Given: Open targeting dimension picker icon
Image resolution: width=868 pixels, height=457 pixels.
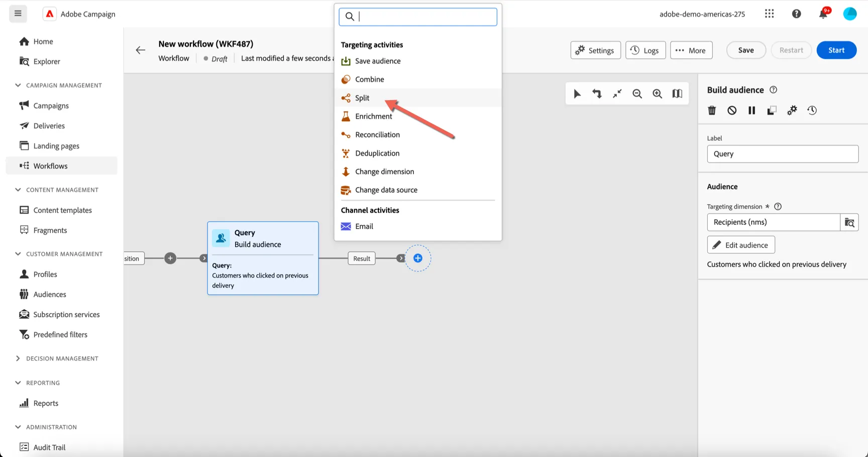Looking at the screenshot, I should [x=849, y=222].
